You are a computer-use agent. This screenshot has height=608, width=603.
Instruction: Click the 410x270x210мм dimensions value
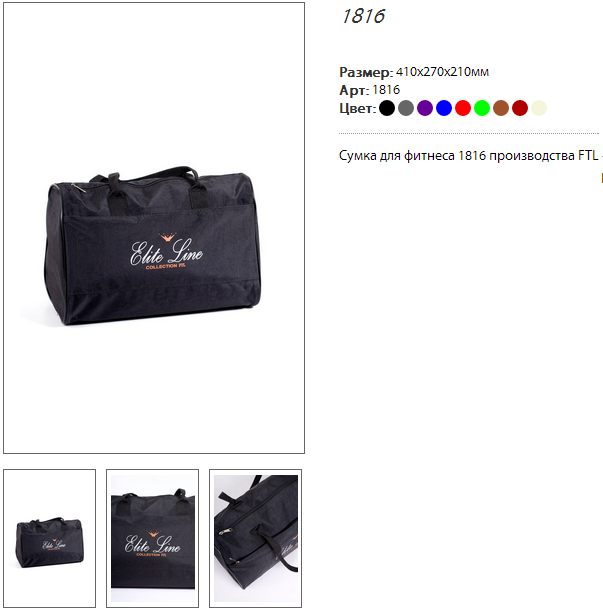(442, 72)
